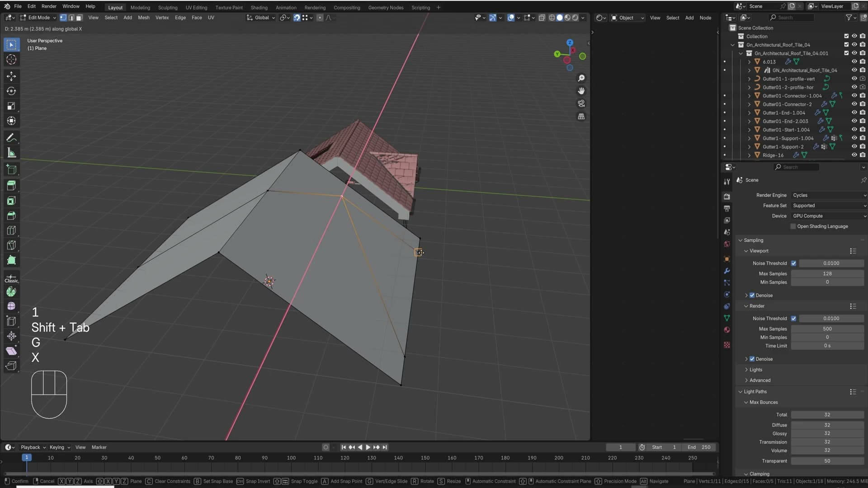Hide Ridge-16 object with eye icon

(854, 155)
